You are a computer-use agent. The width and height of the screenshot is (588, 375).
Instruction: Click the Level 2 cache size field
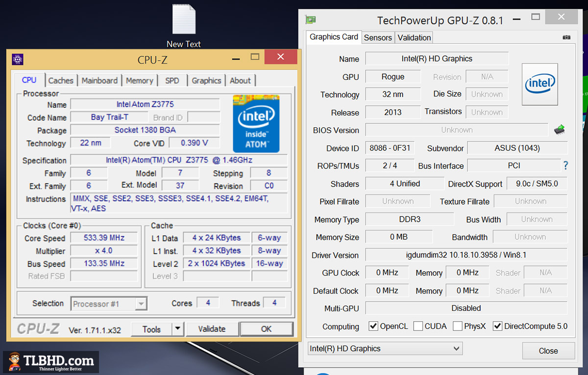(x=217, y=263)
